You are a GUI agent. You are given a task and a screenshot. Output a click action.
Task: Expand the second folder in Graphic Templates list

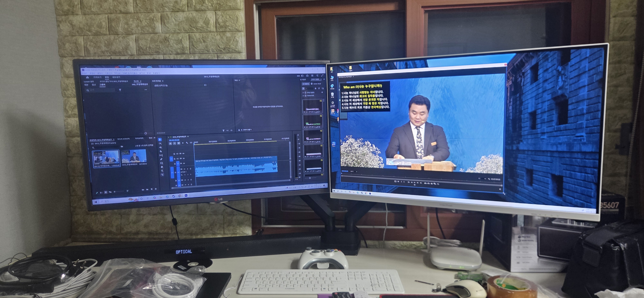pyautogui.click(x=303, y=96)
